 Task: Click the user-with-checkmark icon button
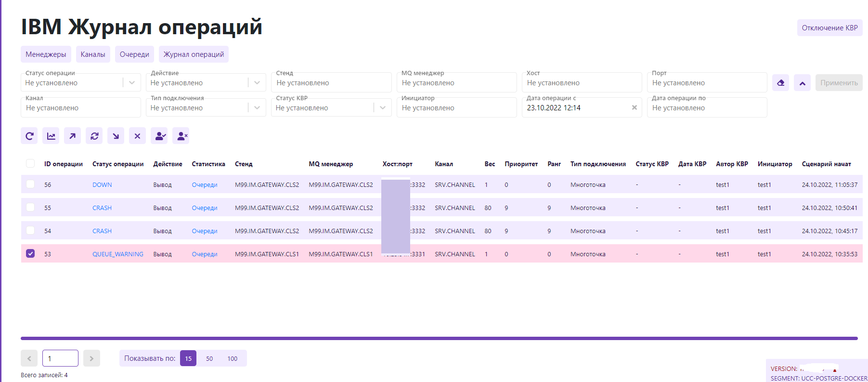(159, 136)
